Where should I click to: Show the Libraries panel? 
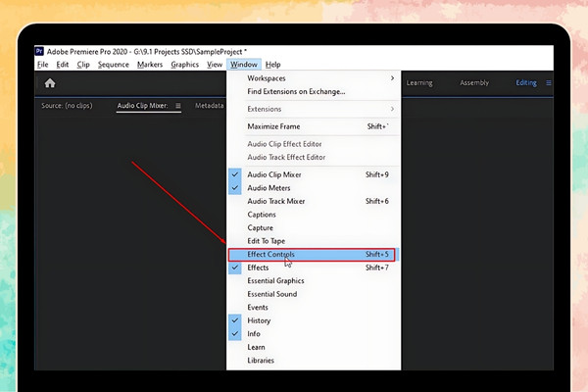[314, 361]
